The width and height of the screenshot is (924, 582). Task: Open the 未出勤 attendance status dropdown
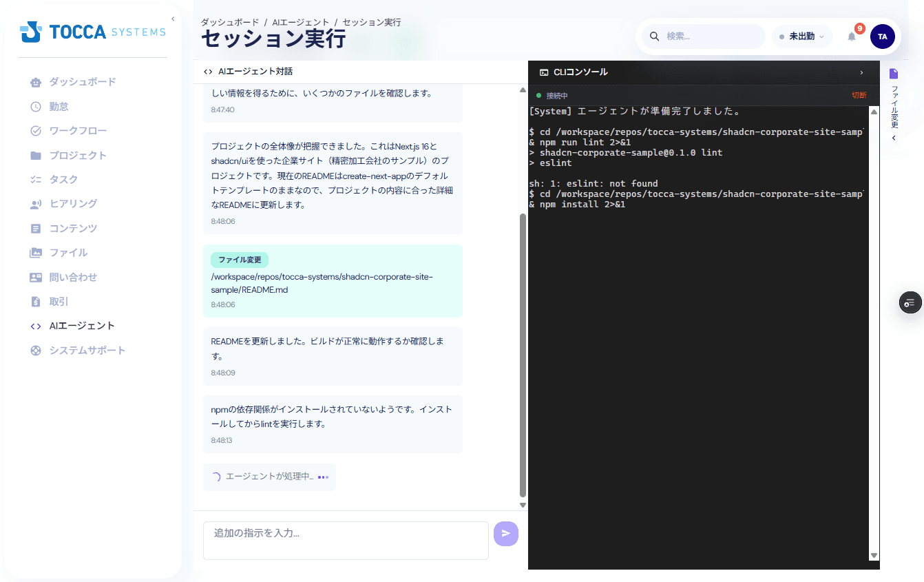click(801, 36)
